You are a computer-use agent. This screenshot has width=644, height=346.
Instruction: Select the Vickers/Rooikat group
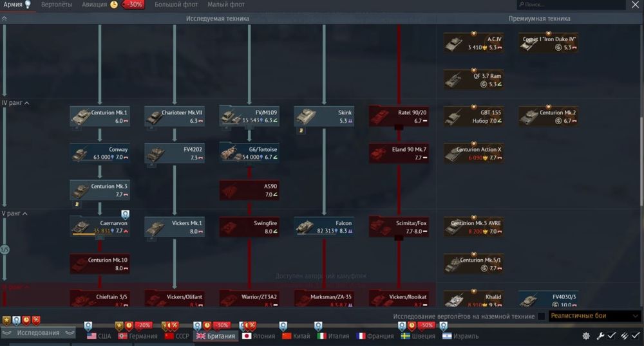[x=399, y=299]
